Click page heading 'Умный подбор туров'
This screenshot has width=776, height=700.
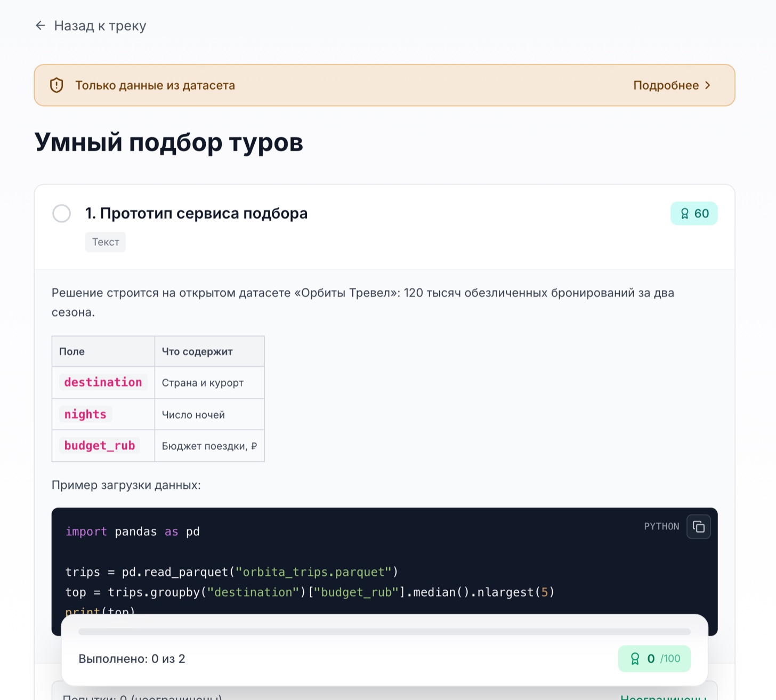tap(169, 142)
